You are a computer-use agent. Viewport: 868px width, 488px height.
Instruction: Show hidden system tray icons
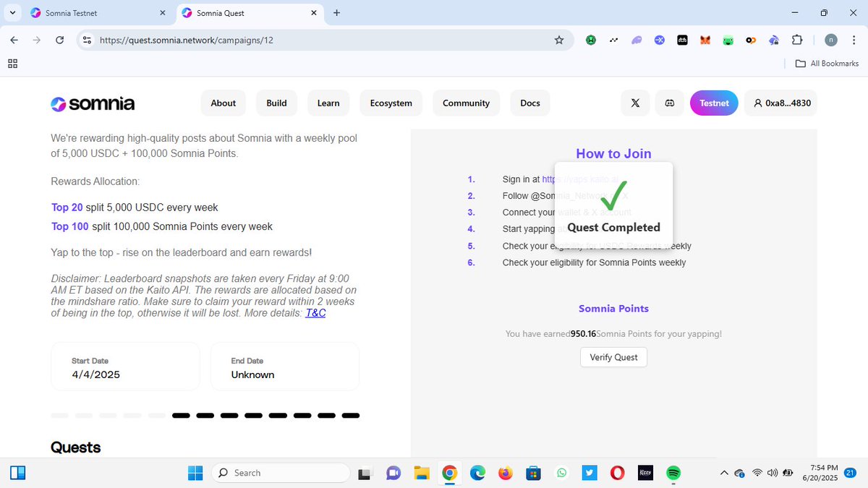(724, 473)
